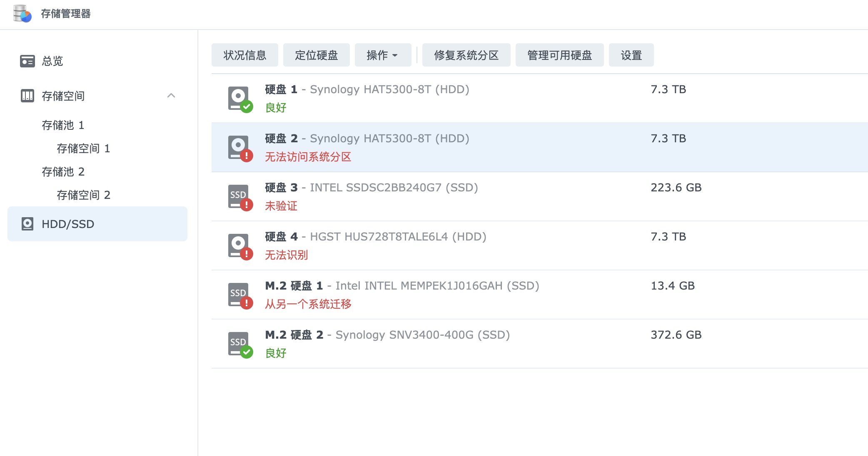Click the 无法访问系统分区 status text

tap(308, 157)
